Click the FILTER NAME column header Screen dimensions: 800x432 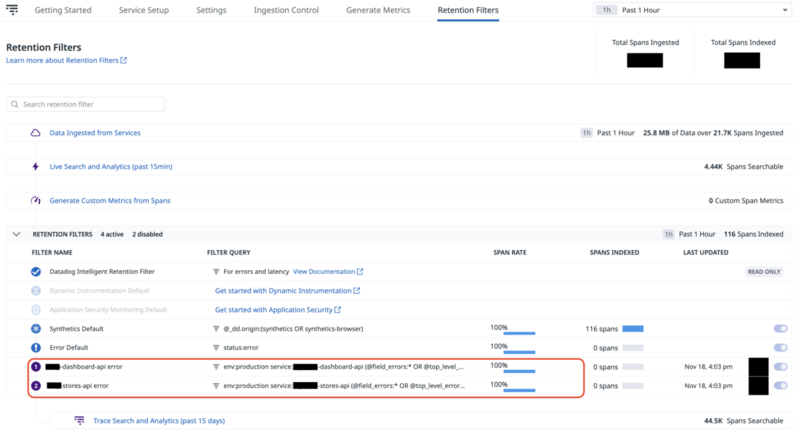[52, 252]
